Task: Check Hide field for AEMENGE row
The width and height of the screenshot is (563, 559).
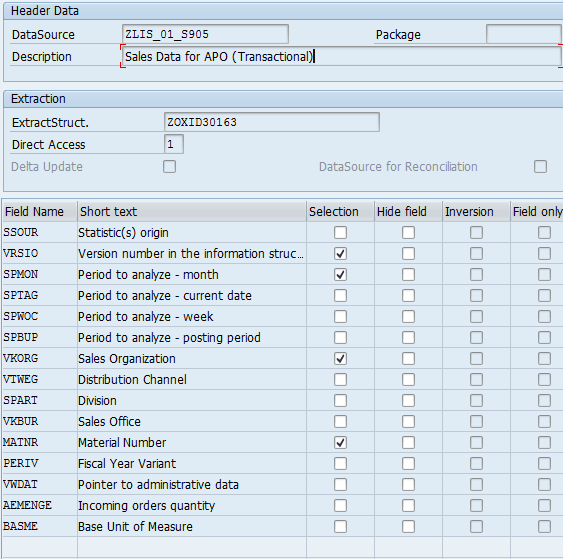Action: point(409,506)
